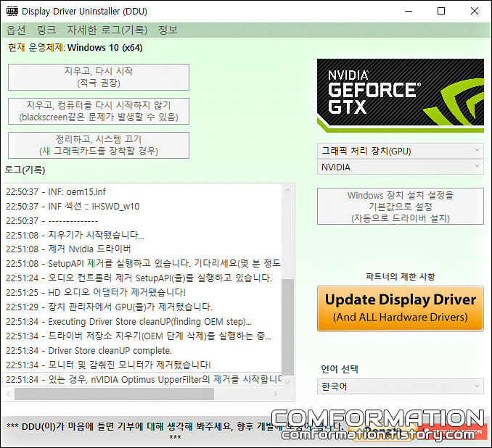The image size is (492, 448).
Task: Click 지우고, 컴퓨터를 다시 시작하지 않기 button
Action: point(99,112)
